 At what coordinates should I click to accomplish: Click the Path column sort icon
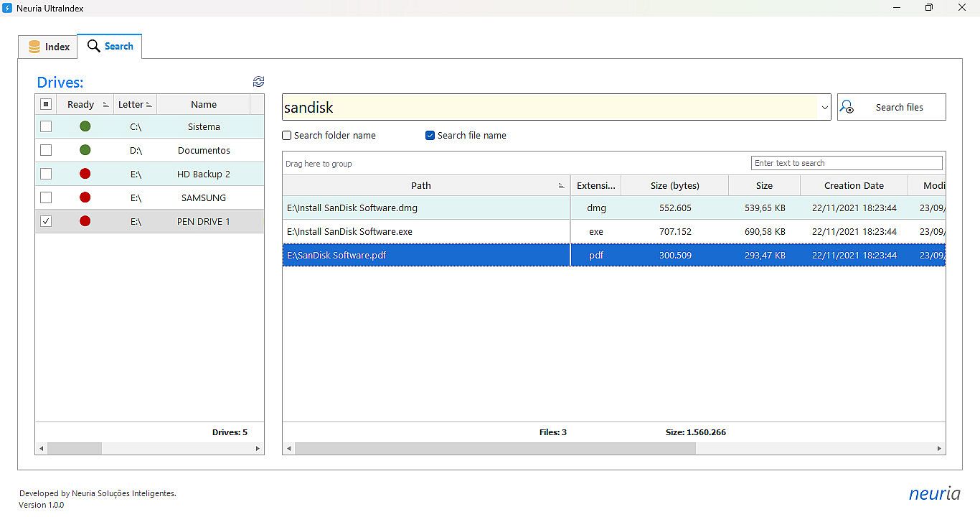(x=561, y=186)
